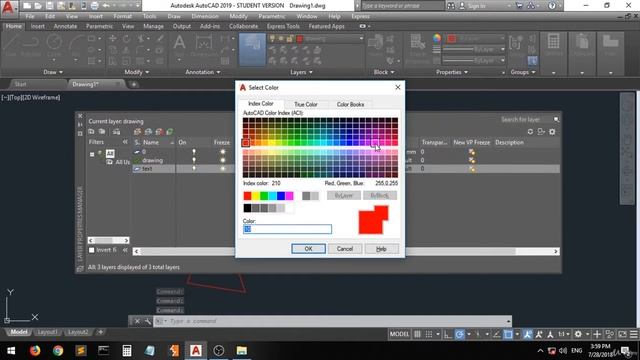Open Firefox from the taskbar
This screenshot has height=360, width=640.
click(x=35, y=350)
